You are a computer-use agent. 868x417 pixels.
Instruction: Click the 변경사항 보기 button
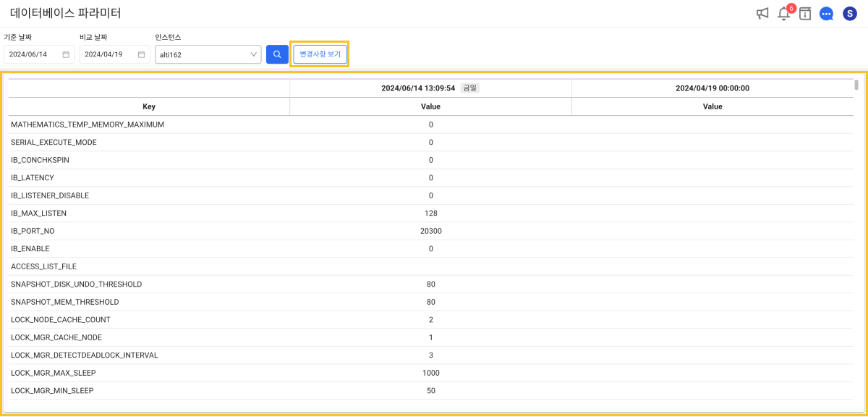pos(320,54)
